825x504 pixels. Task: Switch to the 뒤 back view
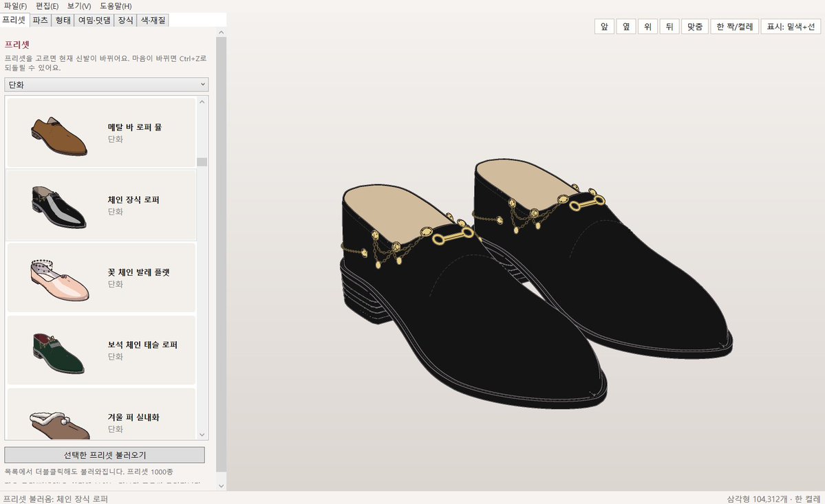click(x=669, y=26)
